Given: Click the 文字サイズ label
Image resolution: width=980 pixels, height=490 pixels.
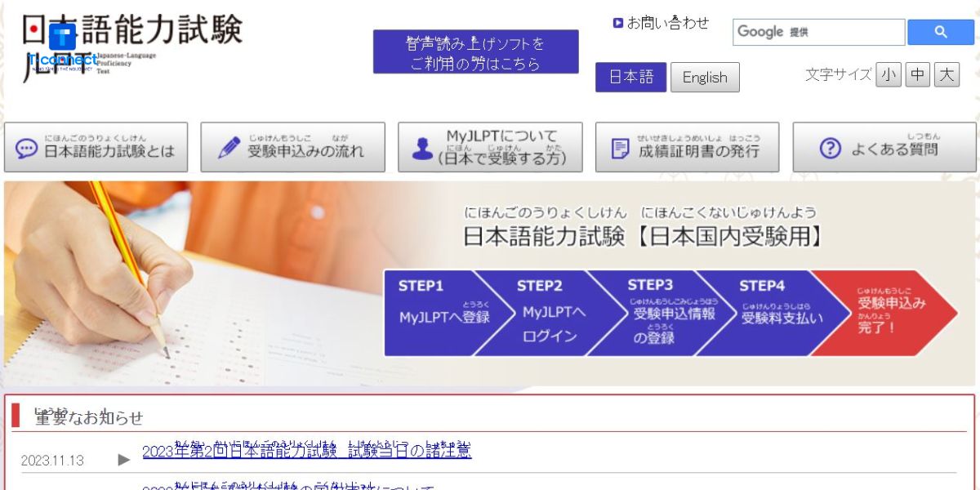Looking at the screenshot, I should pos(839,74).
